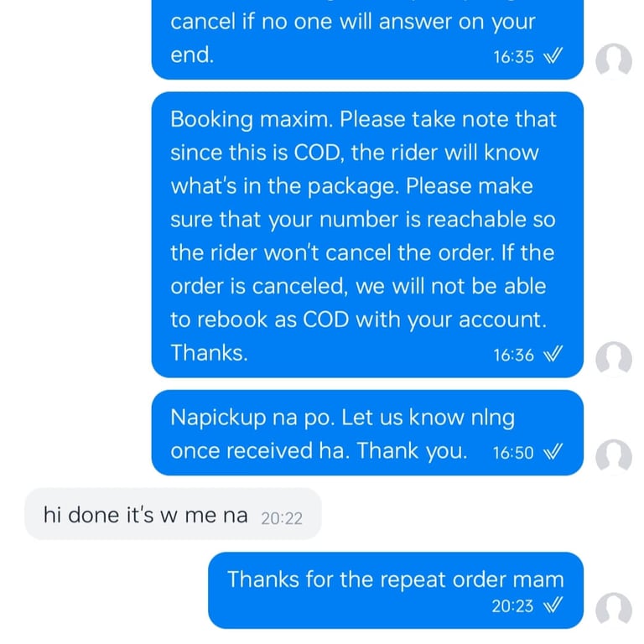Image resolution: width=644 pixels, height=644 pixels.
Task: Click 'once received ha. Thank you.' text line
Action: pos(319,451)
